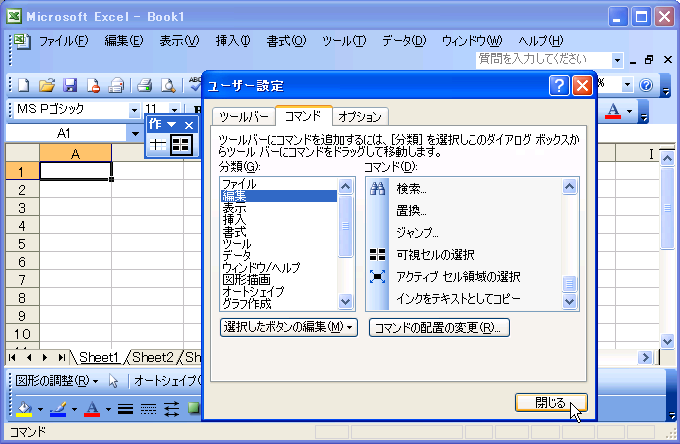
Task: Open the 編集 menu in menu bar
Action: pos(124,41)
